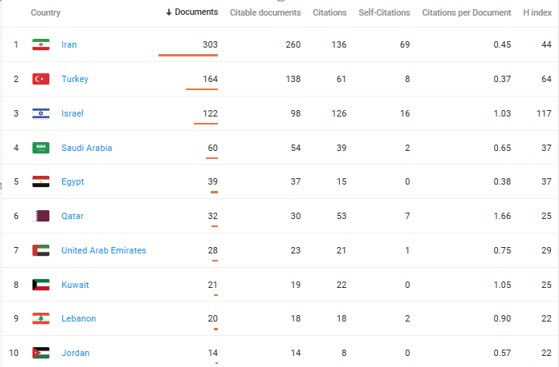Click the Kuwait flag icon

tap(41, 285)
